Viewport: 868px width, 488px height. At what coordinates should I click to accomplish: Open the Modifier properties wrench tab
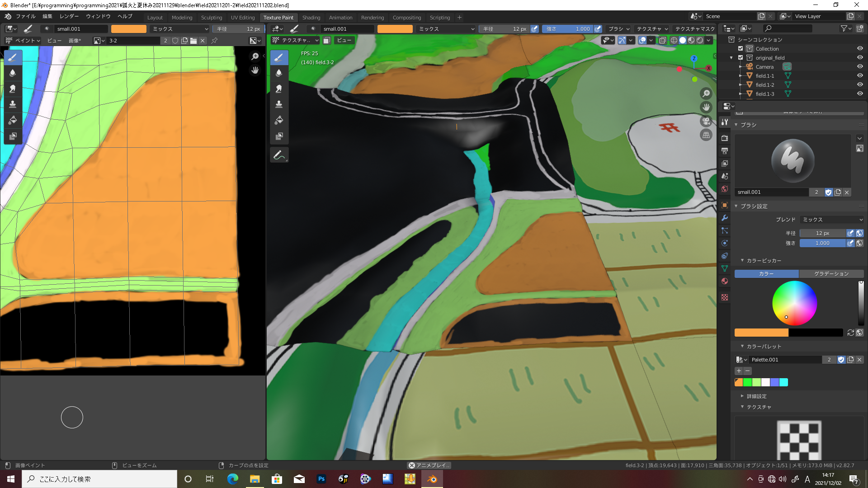(725, 218)
